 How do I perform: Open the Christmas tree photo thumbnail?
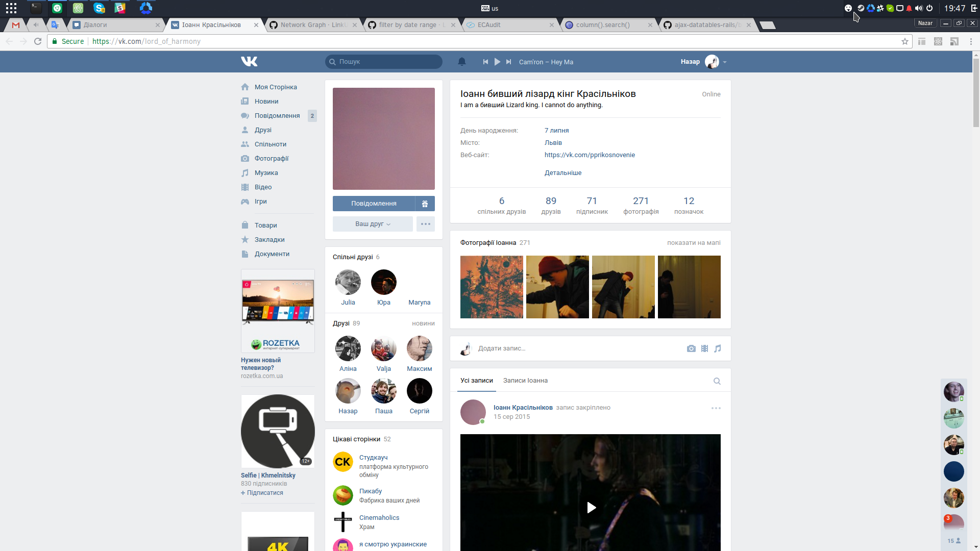pyautogui.click(x=492, y=287)
